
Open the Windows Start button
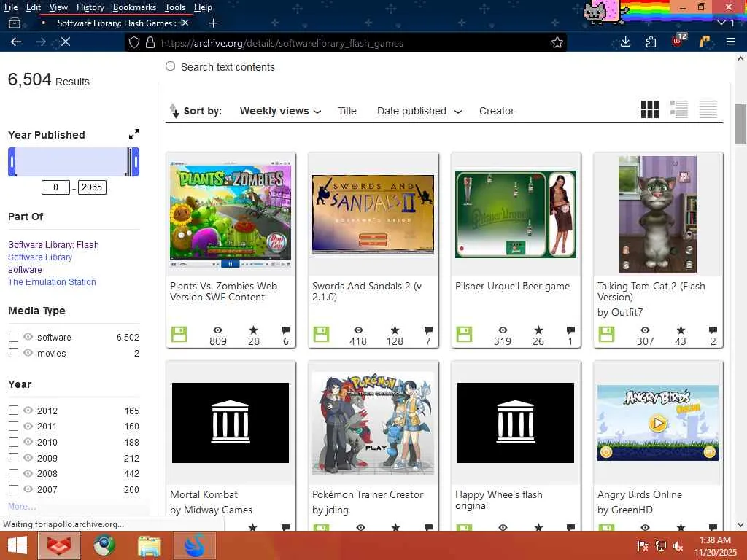pyautogui.click(x=18, y=545)
